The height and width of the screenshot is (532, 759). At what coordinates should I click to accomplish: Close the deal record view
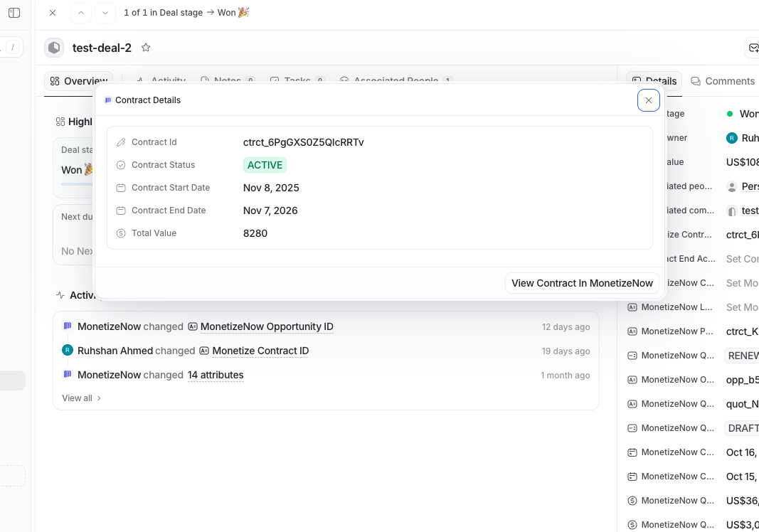[x=53, y=13]
